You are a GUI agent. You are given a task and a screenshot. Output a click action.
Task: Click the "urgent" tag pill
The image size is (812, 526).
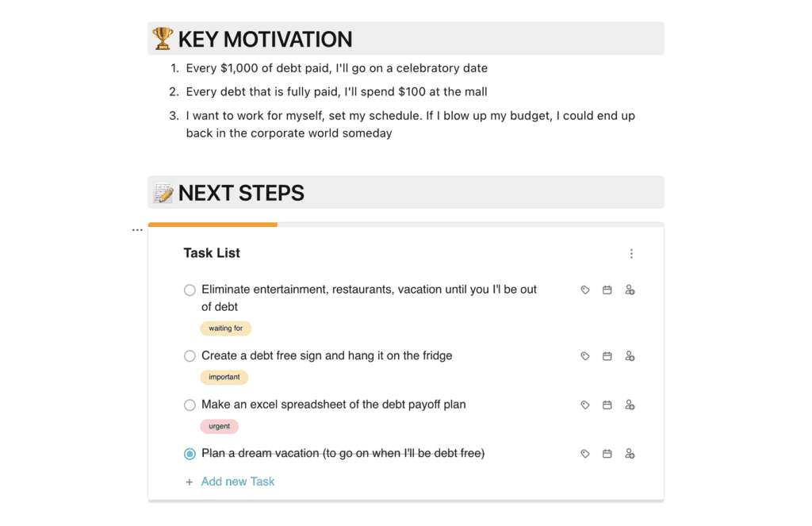tap(220, 426)
